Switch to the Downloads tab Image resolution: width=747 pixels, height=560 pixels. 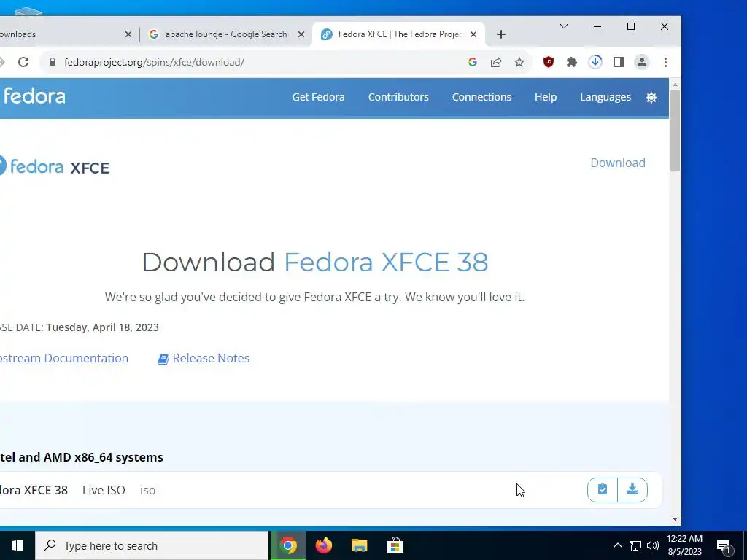pos(65,34)
